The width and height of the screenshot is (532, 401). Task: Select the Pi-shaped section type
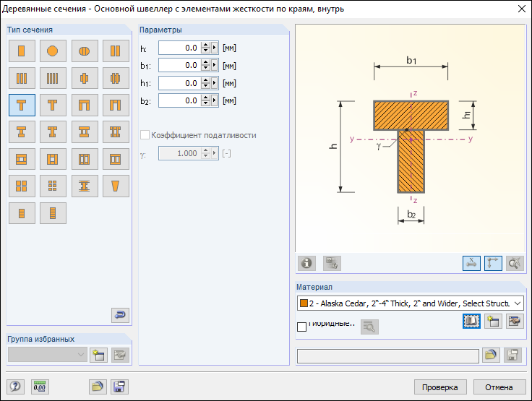coord(85,105)
